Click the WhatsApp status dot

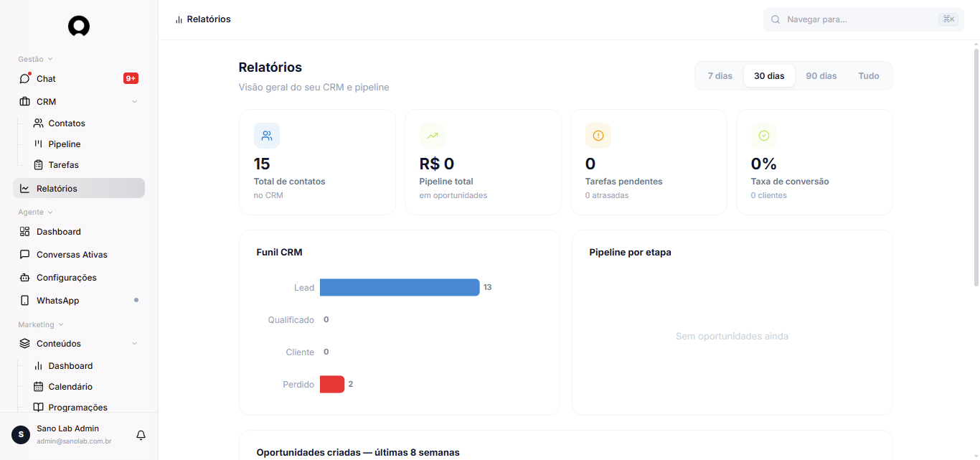click(x=136, y=300)
